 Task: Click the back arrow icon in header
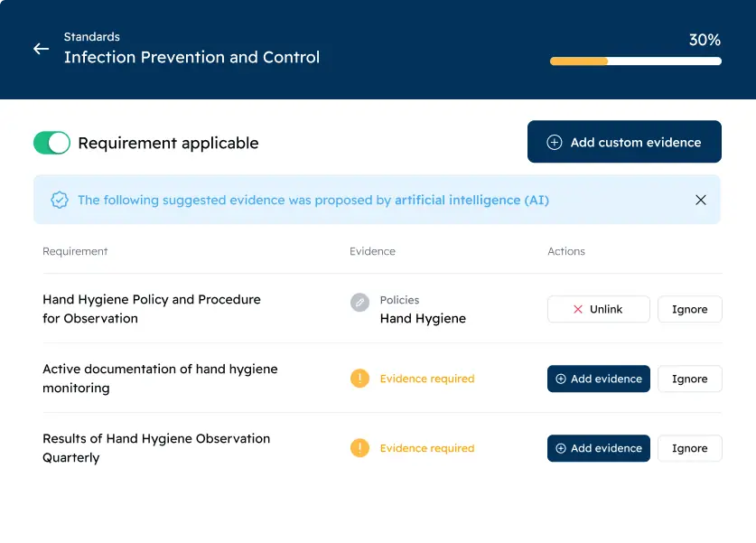41,49
